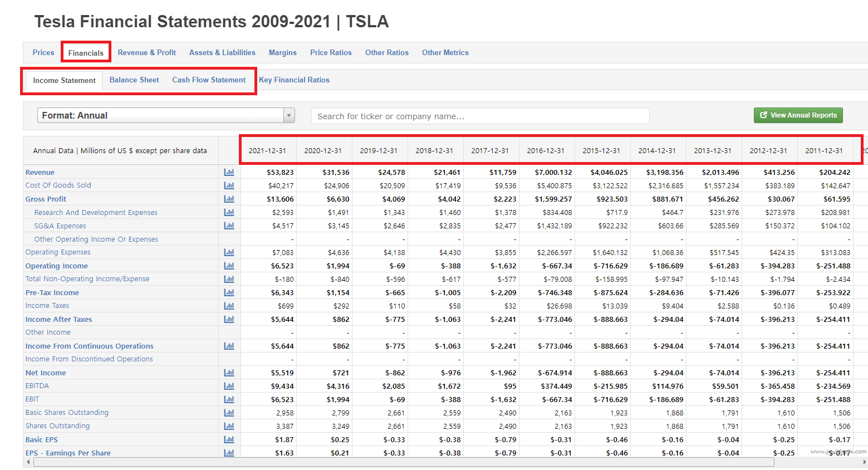Open chart icon for EPS - Earnings Per Share

click(x=229, y=453)
